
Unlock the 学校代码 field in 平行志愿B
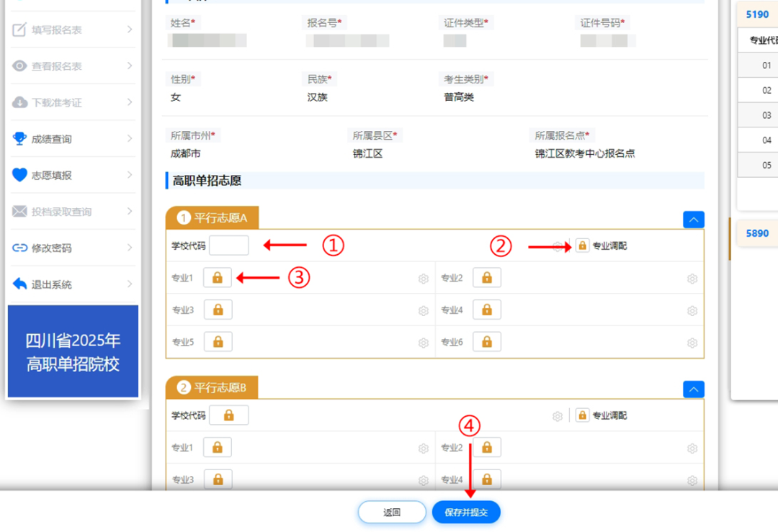(228, 415)
